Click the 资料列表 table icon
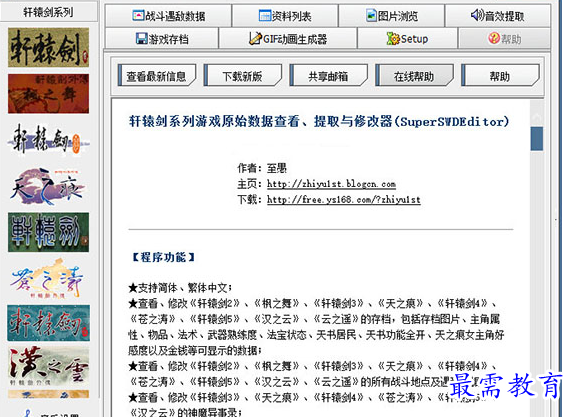This screenshot has width=571, height=417. [x=264, y=15]
